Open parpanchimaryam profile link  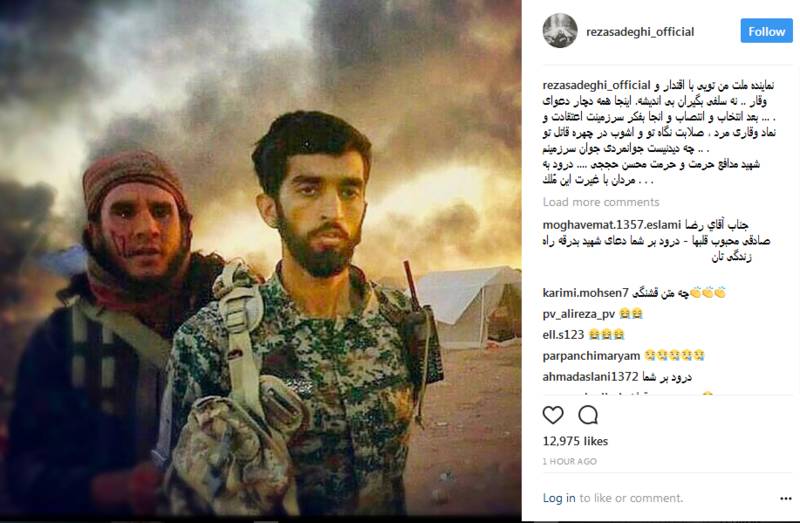(x=591, y=356)
